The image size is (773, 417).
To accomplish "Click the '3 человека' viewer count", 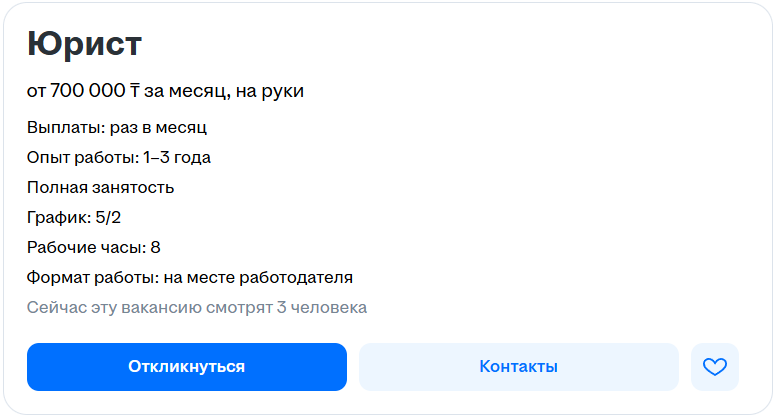I will 322,308.
